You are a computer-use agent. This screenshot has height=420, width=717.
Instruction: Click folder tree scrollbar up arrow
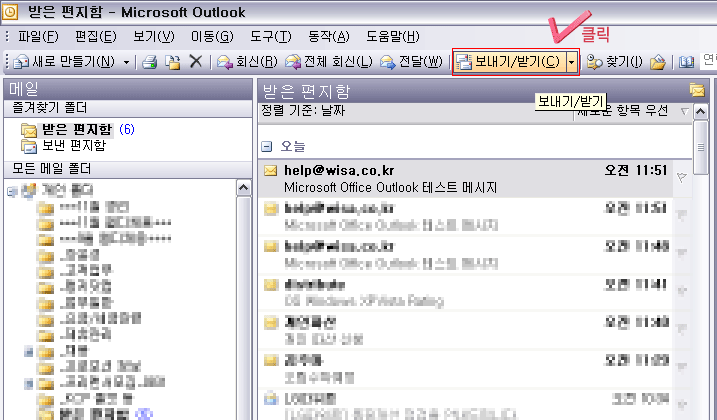pos(243,188)
